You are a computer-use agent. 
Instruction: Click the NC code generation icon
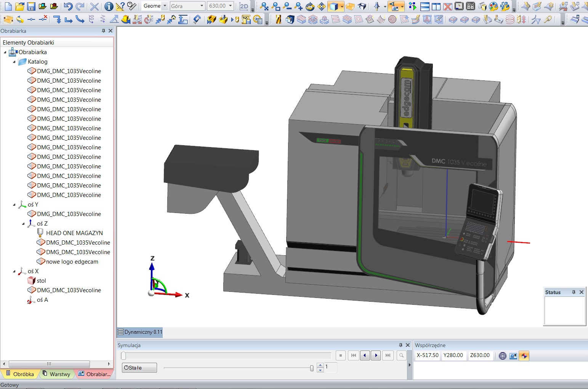point(247,19)
